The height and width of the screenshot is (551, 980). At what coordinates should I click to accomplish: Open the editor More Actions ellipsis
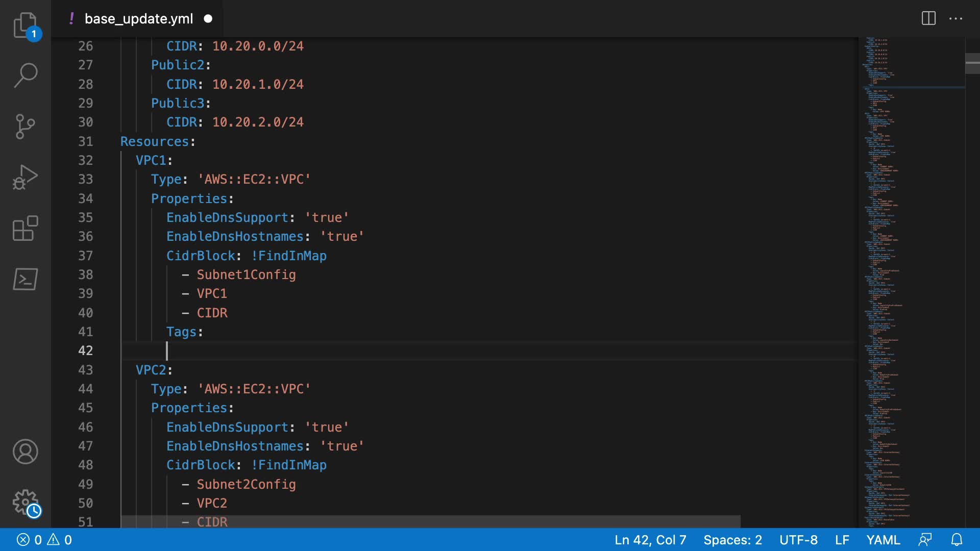tap(955, 18)
